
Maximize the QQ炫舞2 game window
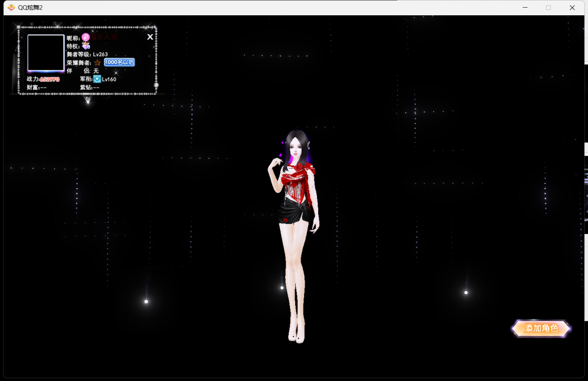pyautogui.click(x=548, y=8)
